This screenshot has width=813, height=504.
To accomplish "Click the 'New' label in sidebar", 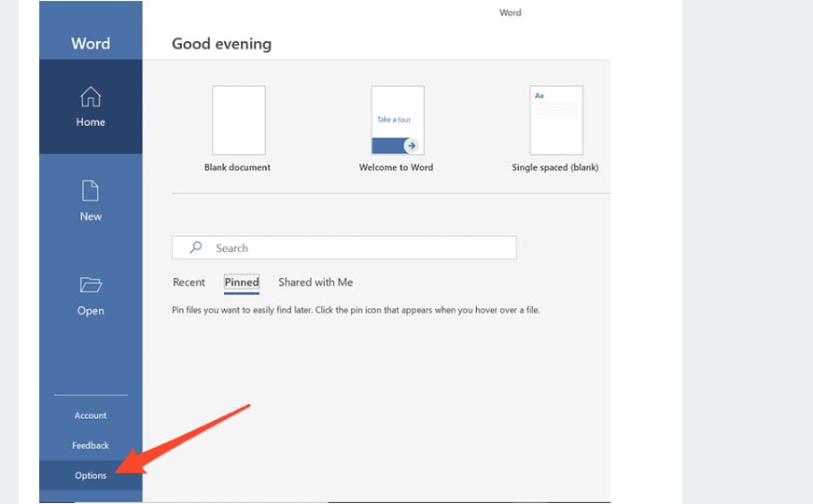I will [91, 217].
